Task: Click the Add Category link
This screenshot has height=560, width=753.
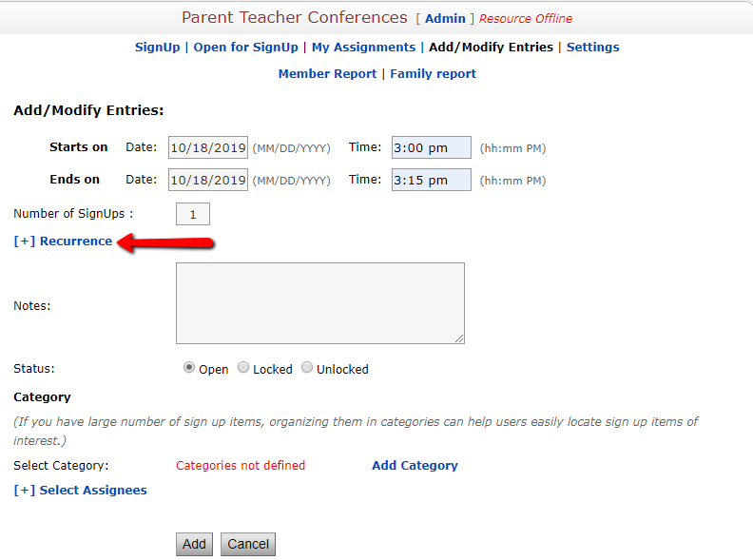Action: tap(415, 466)
